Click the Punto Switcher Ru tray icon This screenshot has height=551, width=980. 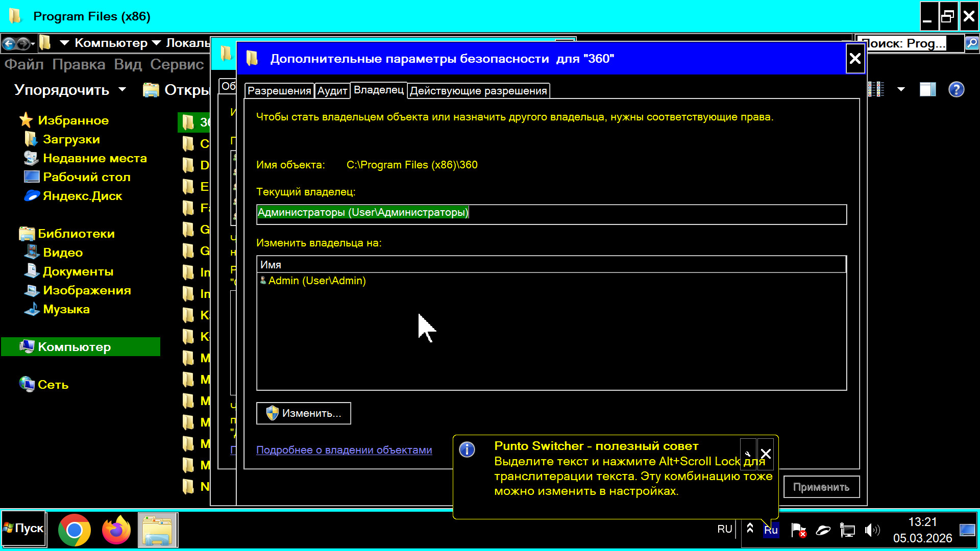click(771, 530)
